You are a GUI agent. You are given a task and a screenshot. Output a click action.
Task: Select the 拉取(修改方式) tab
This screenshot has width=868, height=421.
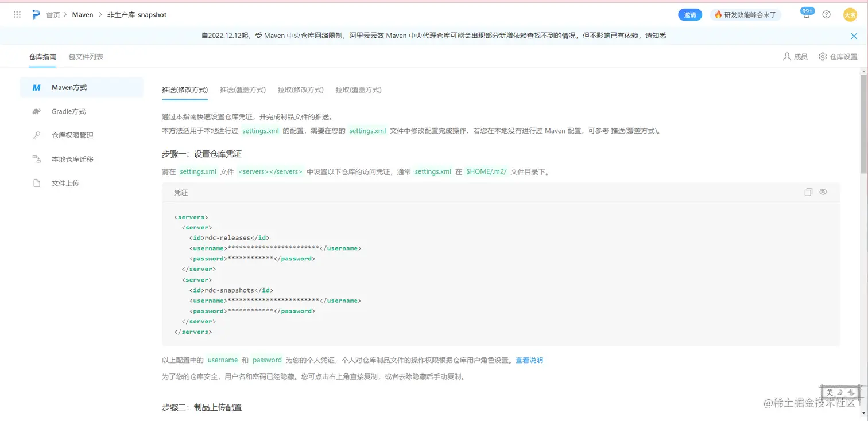pyautogui.click(x=301, y=89)
